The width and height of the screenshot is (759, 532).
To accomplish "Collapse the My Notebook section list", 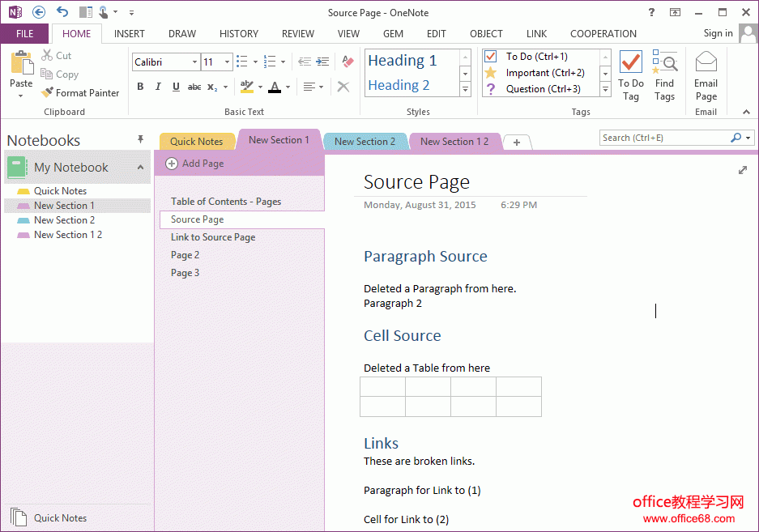I will point(140,168).
